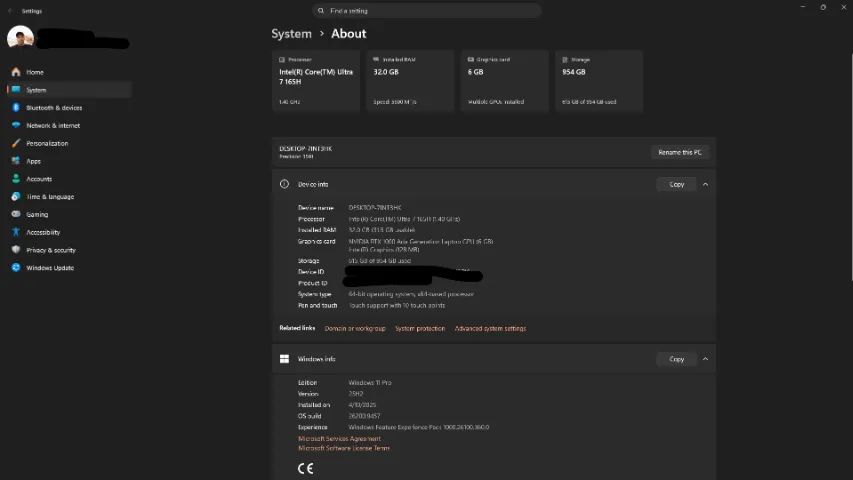Click the 954 GB storage card
Viewport: 853px width, 480px height.
(x=599, y=81)
